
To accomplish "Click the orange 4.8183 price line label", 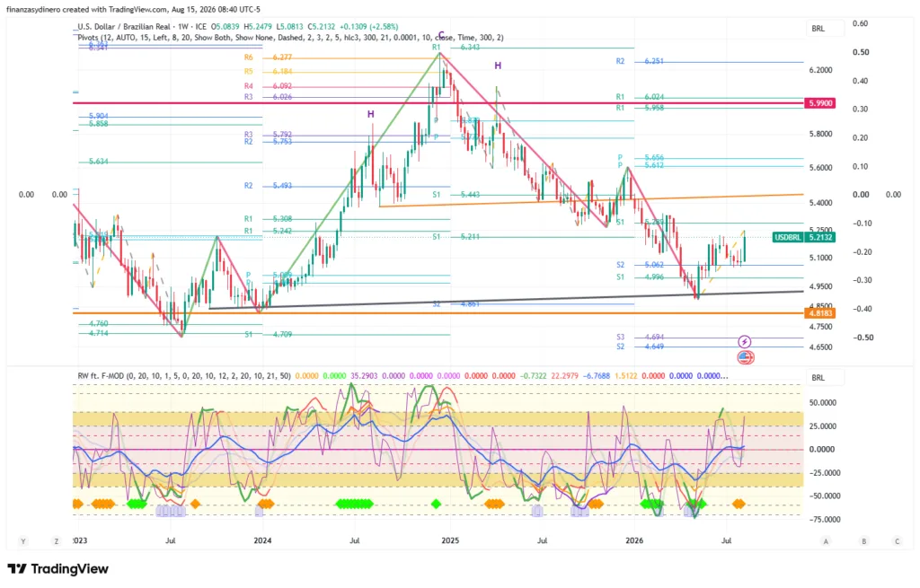I will click(819, 313).
